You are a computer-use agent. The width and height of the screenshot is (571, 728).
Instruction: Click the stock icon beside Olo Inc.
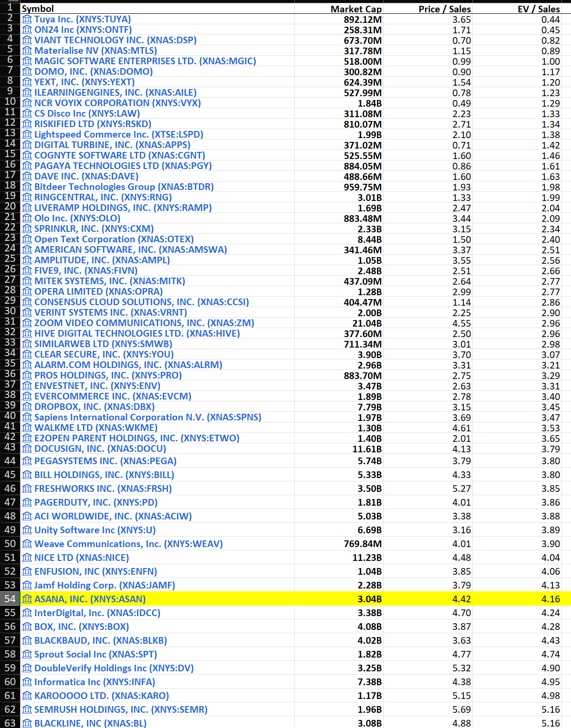pyautogui.click(x=27, y=218)
